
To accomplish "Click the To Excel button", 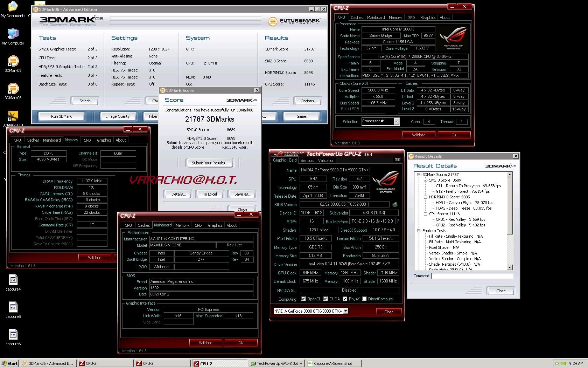I will [x=210, y=194].
